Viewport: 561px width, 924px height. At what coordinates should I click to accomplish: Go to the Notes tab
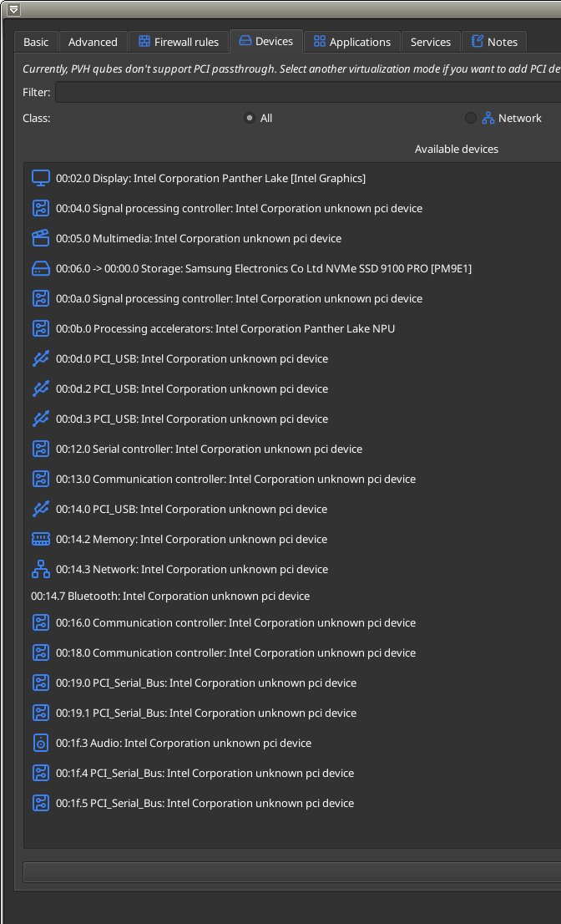click(494, 42)
